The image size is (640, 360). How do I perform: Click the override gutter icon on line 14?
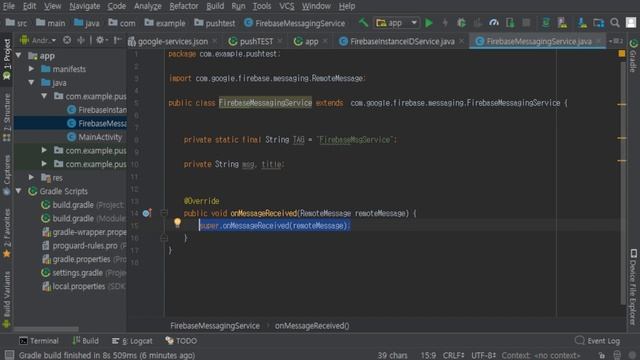[x=147, y=213]
